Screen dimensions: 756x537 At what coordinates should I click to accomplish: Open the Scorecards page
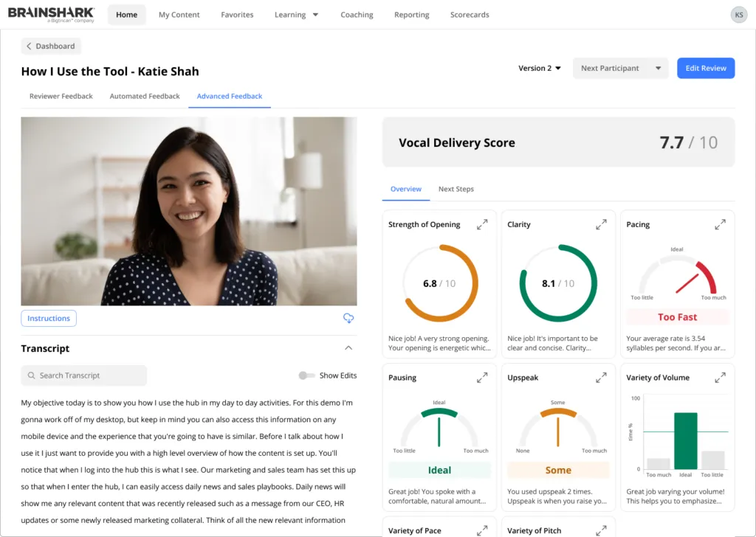[x=470, y=15]
